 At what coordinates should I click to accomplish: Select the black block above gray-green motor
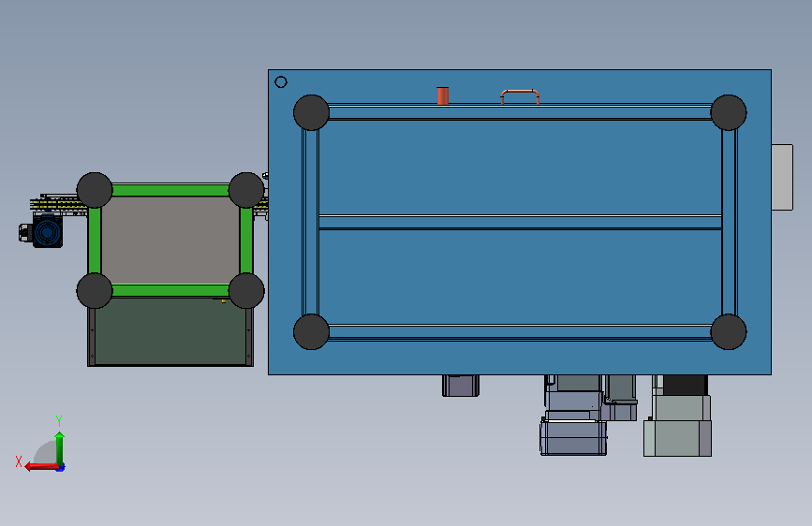pyautogui.click(x=686, y=386)
